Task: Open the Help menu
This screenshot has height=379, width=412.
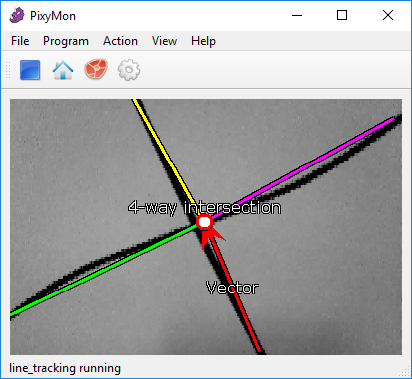Action: coord(203,41)
